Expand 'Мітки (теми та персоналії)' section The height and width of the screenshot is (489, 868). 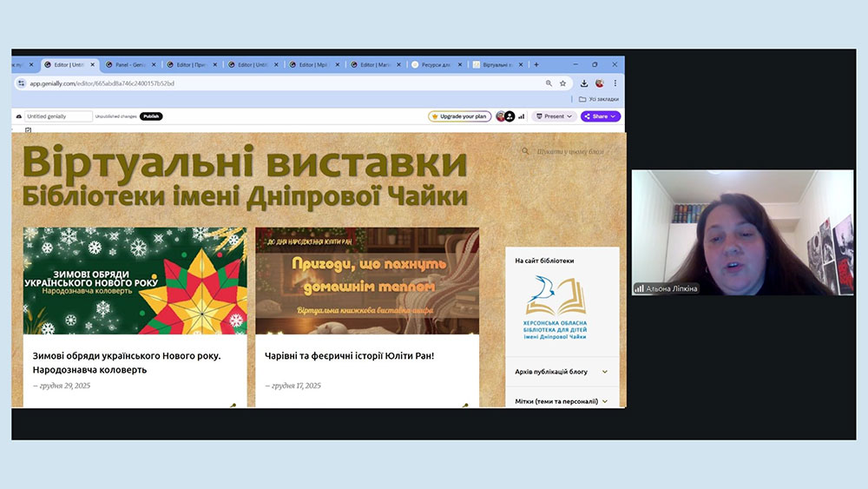tap(604, 401)
